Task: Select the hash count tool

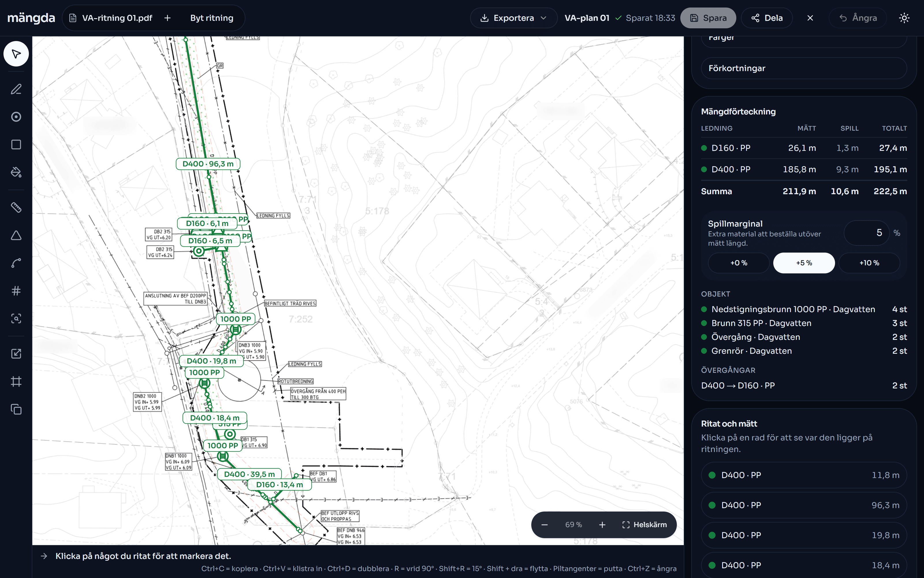Action: 16,291
